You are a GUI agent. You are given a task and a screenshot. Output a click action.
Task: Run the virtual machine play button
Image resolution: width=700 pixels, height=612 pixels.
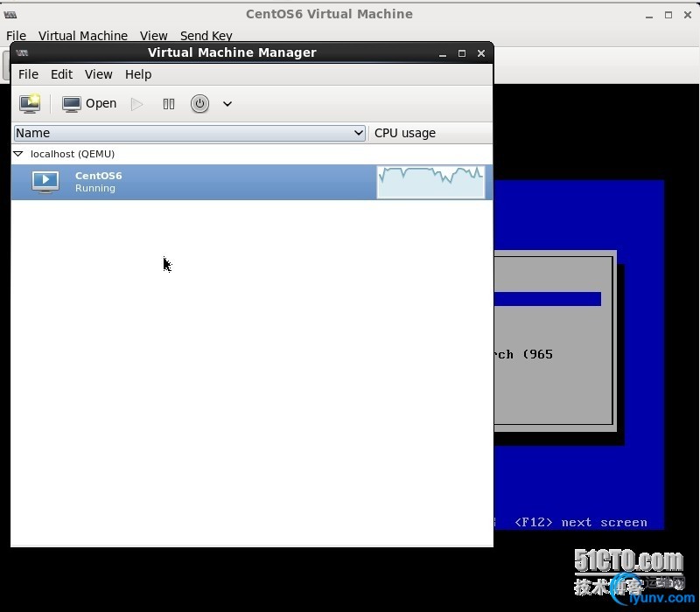coord(136,104)
